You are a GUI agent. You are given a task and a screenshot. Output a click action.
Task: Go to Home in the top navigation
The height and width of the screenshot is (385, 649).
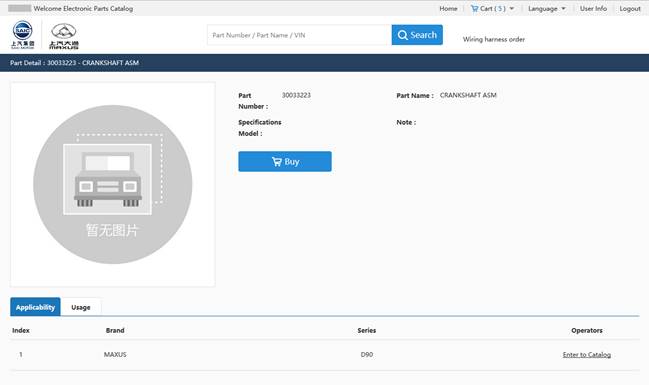point(448,8)
